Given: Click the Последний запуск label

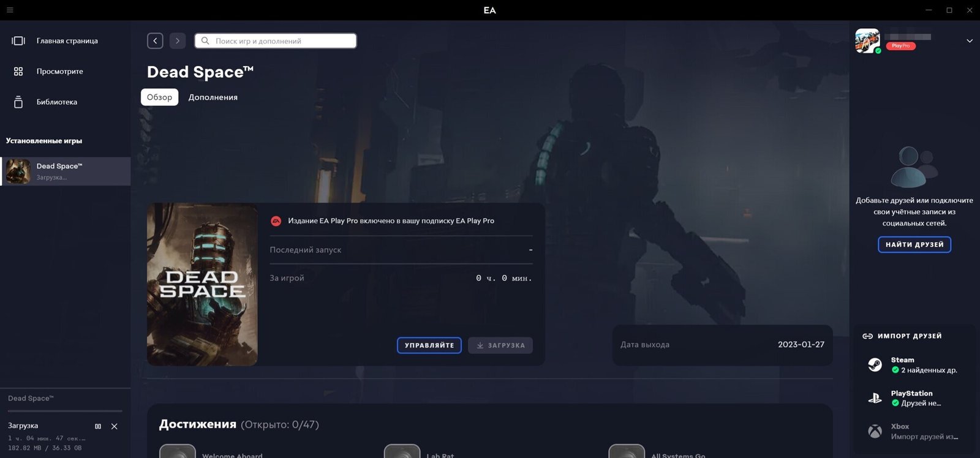Looking at the screenshot, I should (x=306, y=250).
